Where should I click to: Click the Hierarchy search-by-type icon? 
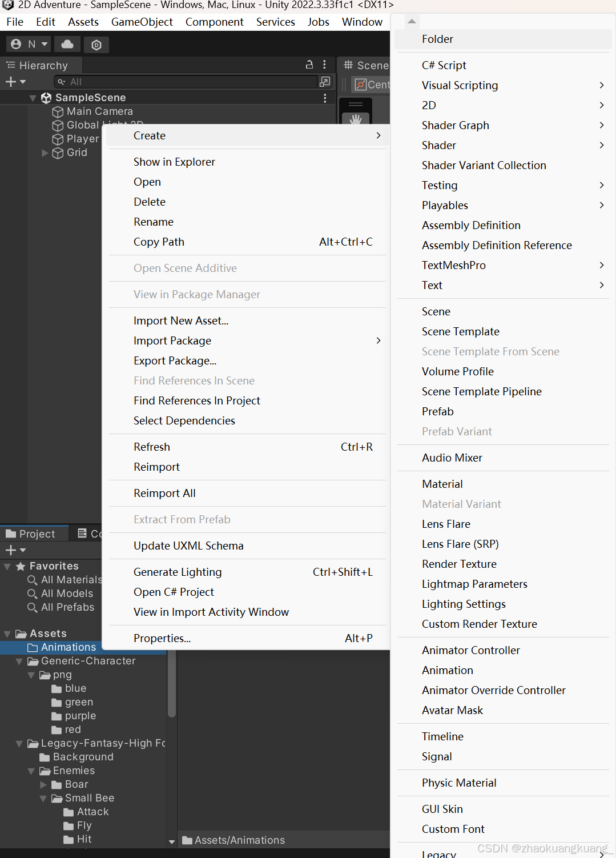(325, 82)
